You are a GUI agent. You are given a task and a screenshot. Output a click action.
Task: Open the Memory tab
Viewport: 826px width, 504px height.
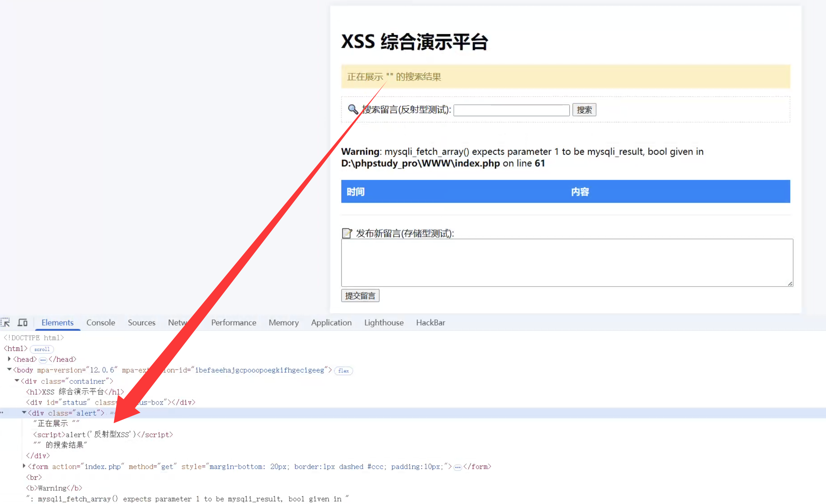coord(284,323)
